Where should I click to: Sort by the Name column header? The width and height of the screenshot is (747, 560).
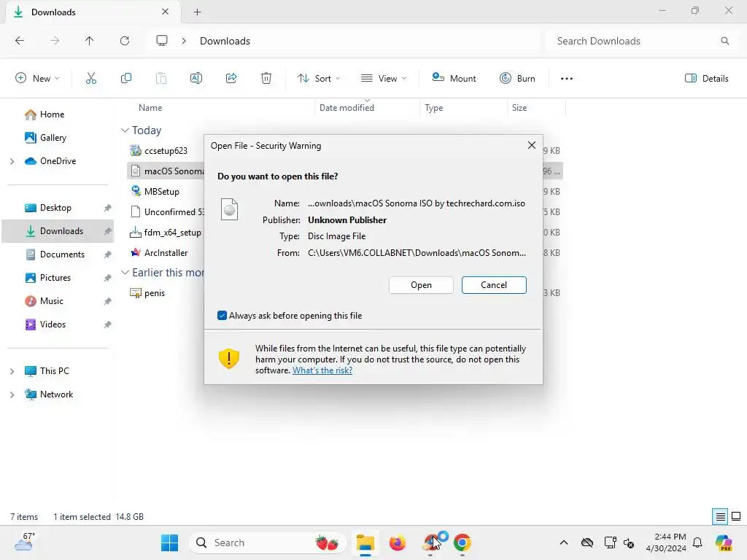[150, 108]
